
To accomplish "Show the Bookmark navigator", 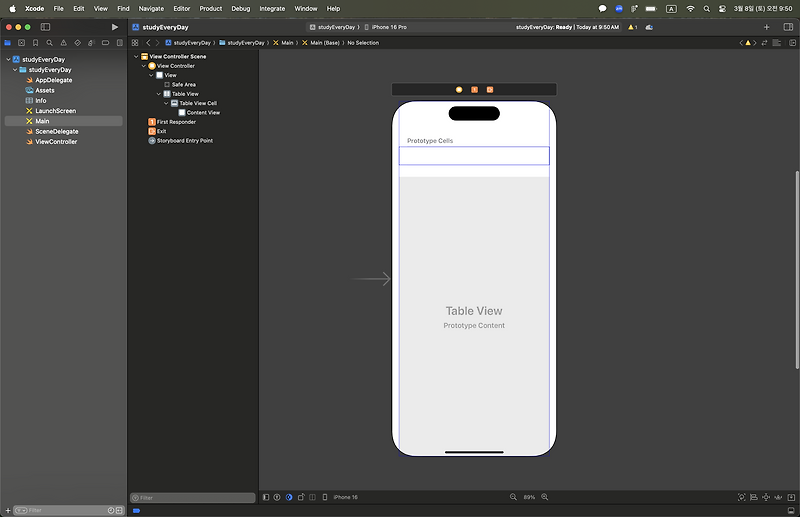I will [x=36, y=43].
